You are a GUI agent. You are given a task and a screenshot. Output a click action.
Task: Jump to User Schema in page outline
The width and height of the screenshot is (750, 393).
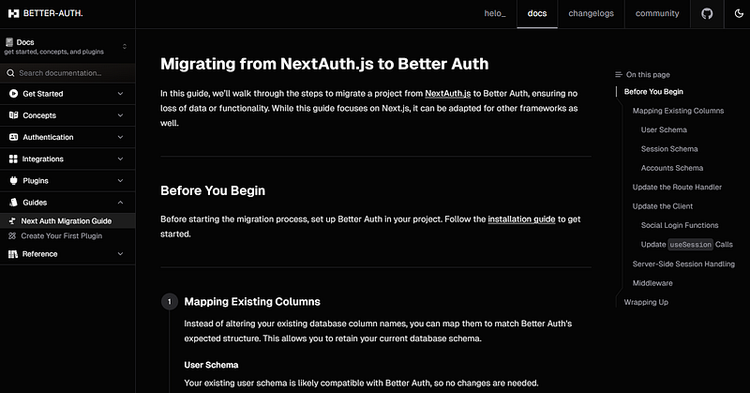pos(664,130)
